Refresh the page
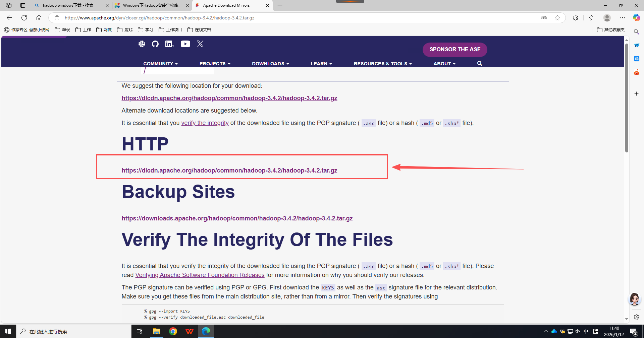This screenshot has width=644, height=338. click(24, 18)
